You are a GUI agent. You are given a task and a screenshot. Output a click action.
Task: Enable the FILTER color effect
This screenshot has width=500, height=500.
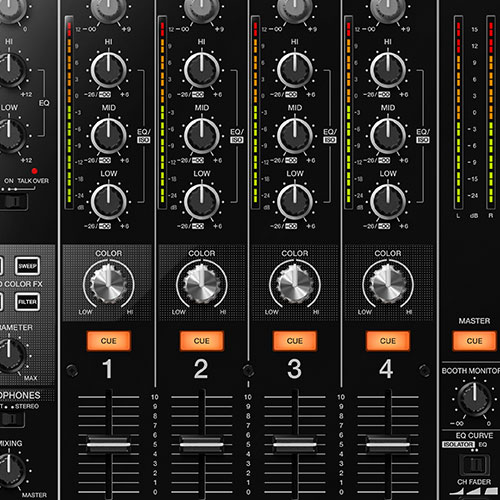(27, 302)
